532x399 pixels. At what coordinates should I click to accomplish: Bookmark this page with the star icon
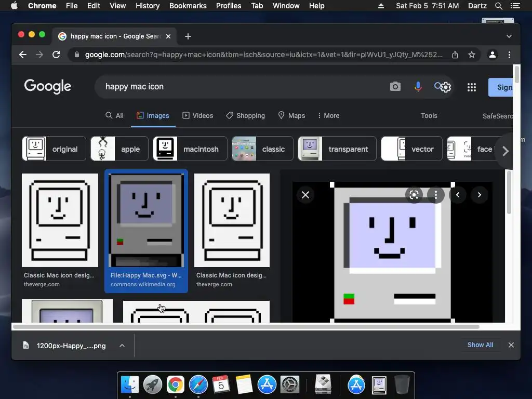[x=472, y=55]
